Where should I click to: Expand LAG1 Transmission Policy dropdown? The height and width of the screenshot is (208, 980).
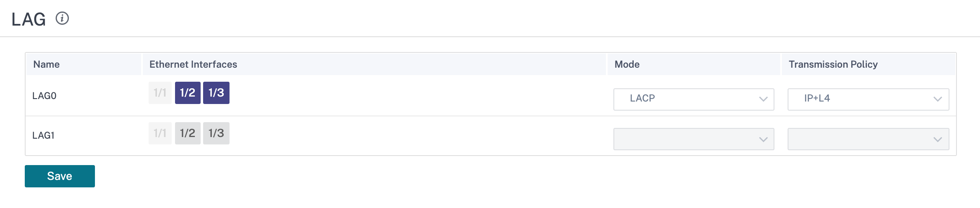click(869, 139)
